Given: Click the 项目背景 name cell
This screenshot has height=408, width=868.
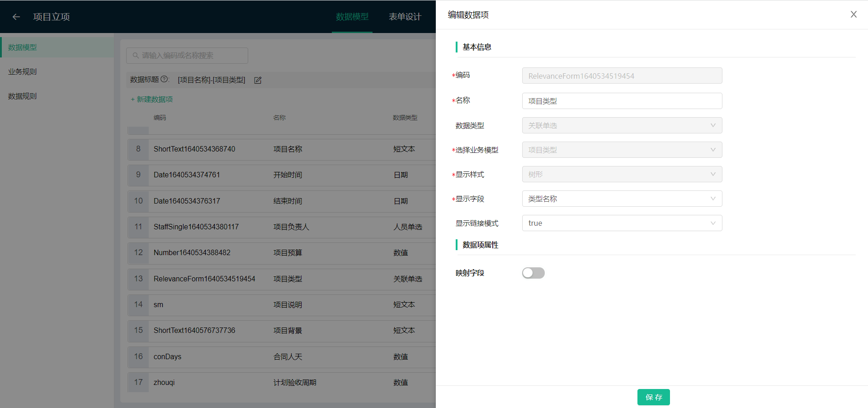Looking at the screenshot, I should pyautogui.click(x=288, y=331).
